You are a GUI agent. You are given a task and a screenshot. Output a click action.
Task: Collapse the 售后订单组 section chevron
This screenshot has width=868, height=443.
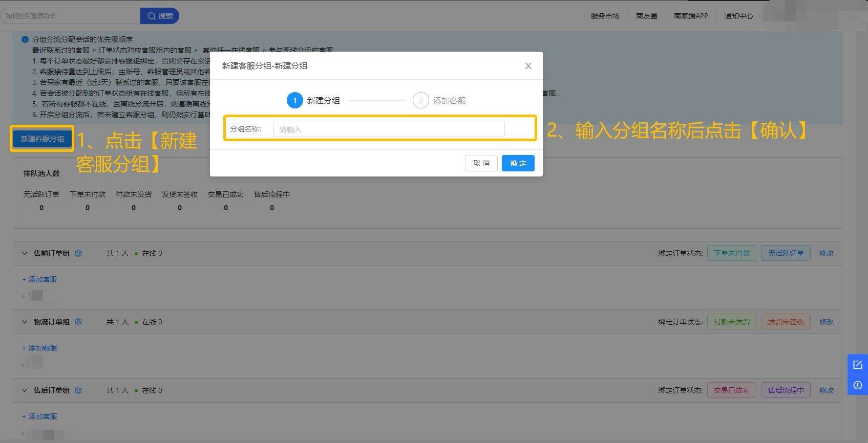point(24,390)
